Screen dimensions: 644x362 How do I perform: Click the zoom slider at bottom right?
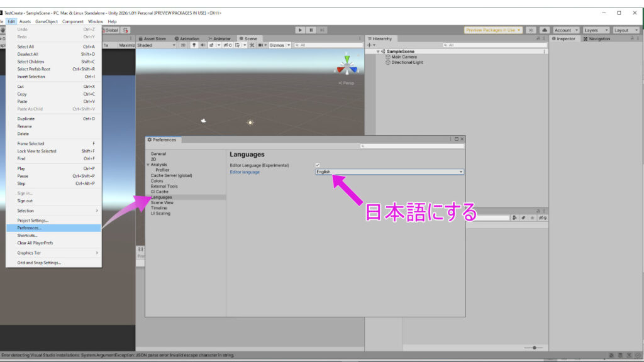click(534, 348)
